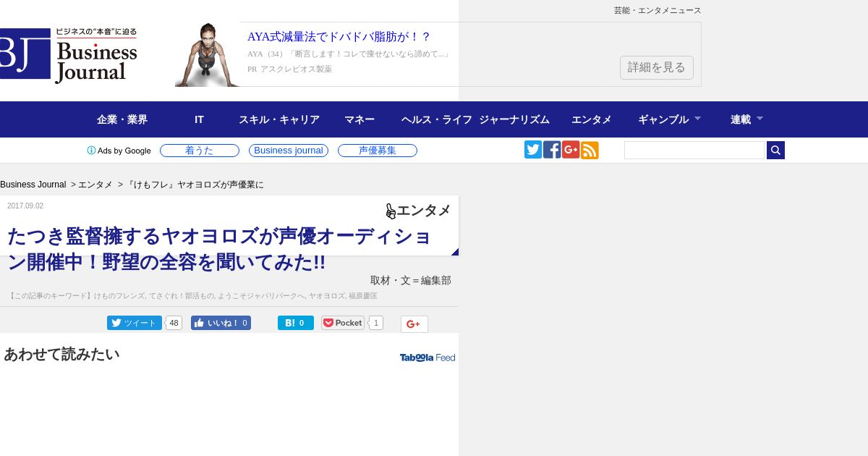This screenshot has height=456, width=868.
Task: Open the ジャーナリズム nav menu
Action: pyautogui.click(x=514, y=119)
